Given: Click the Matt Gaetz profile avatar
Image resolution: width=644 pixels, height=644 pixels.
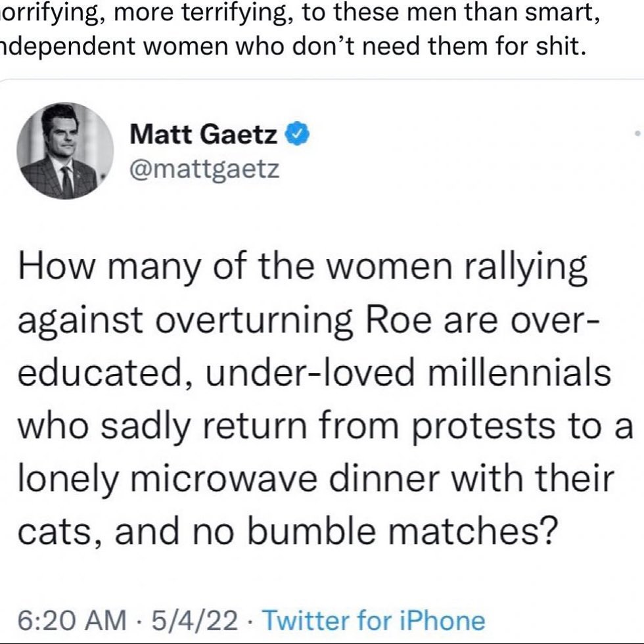Looking at the screenshot, I should (65, 150).
